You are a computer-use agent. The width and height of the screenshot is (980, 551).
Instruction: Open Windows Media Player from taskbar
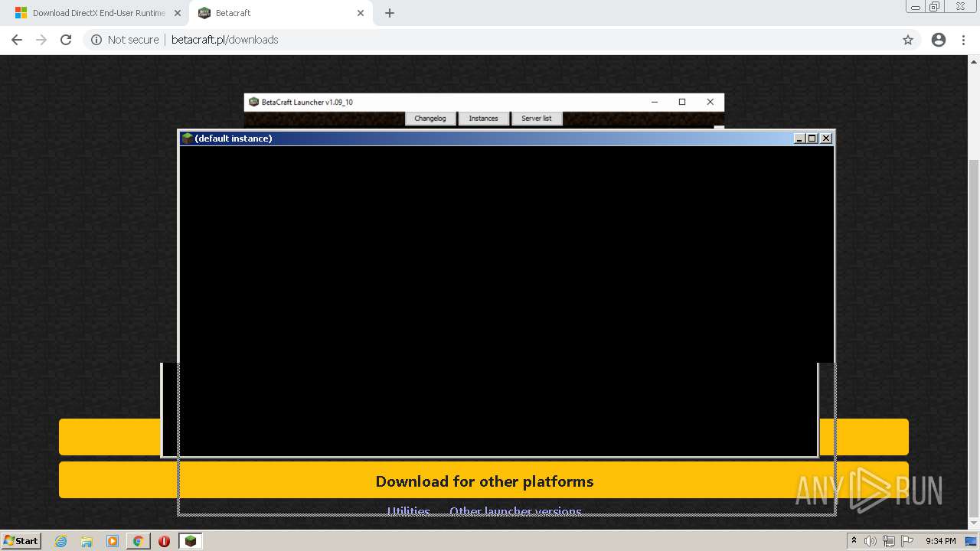click(x=113, y=541)
